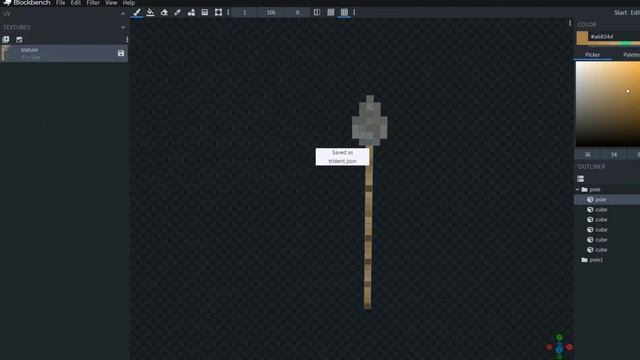Select the texture entry in Textures list
Screen dimensions: 640x360
(64, 53)
